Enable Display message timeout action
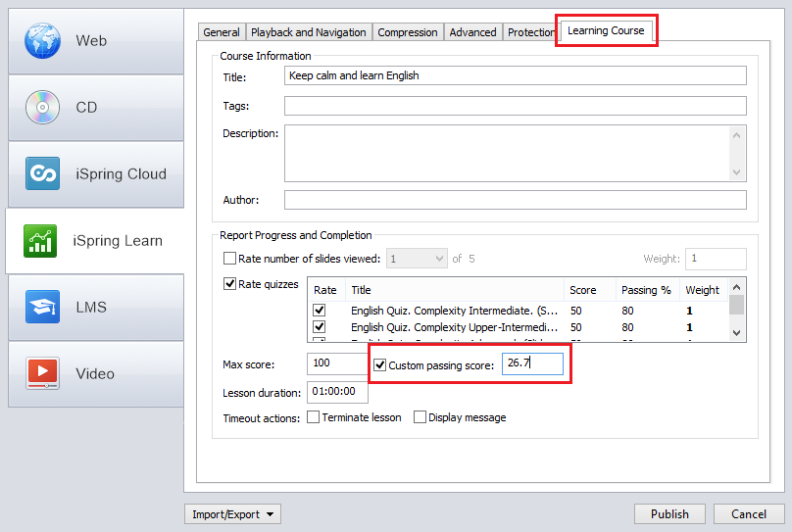This screenshot has width=792, height=532. coord(420,417)
